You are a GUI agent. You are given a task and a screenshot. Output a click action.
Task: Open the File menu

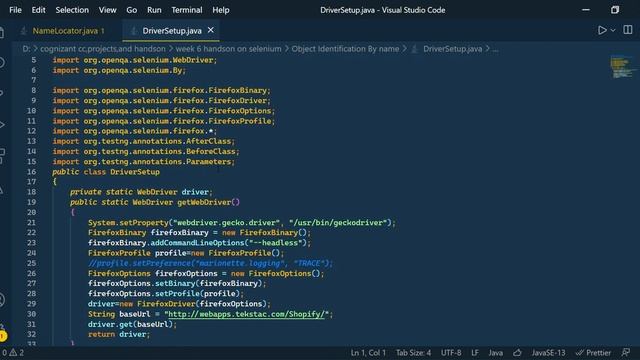pyautogui.click(x=15, y=10)
